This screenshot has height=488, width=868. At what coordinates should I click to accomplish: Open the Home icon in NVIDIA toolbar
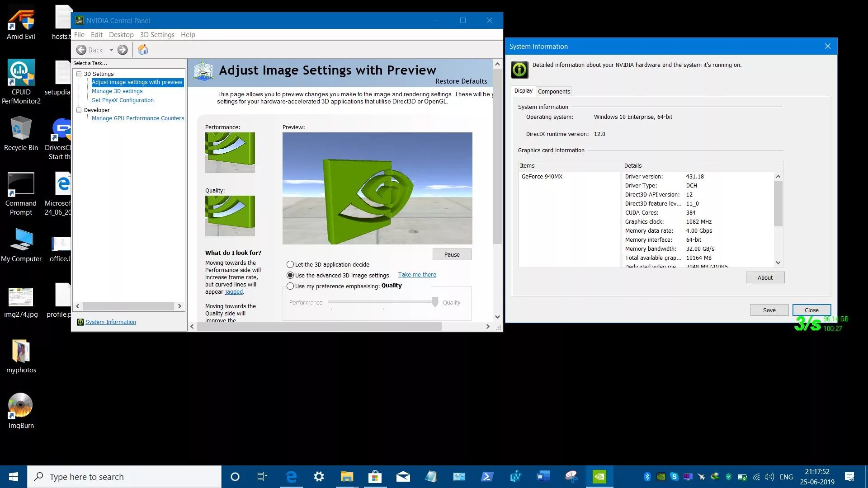143,50
